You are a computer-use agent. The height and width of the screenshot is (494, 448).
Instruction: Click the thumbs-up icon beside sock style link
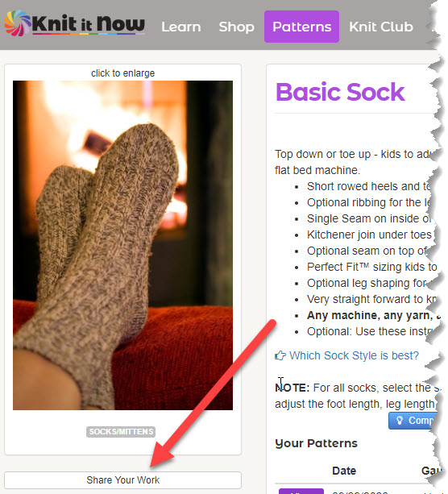[280, 355]
